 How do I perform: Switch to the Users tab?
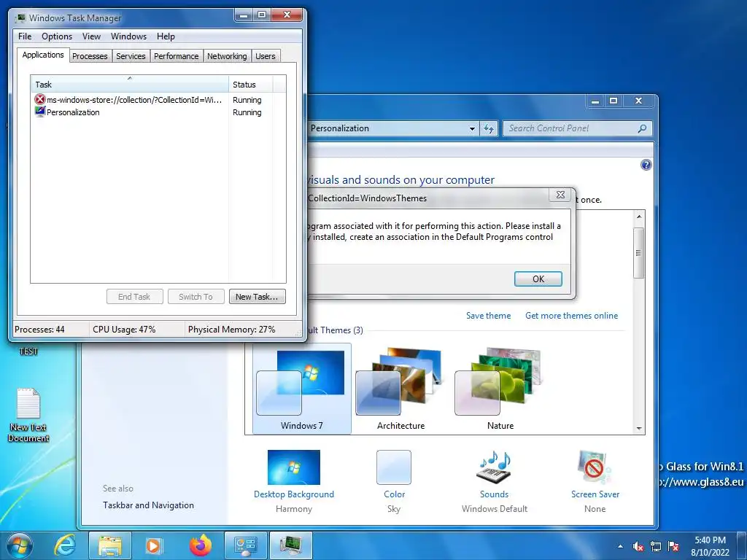click(x=266, y=56)
